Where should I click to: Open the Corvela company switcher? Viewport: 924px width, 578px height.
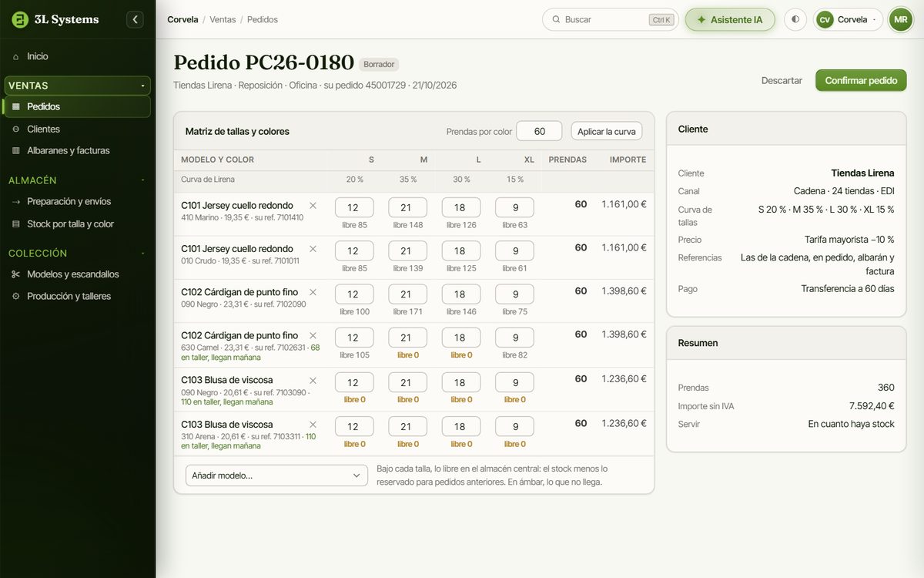849,19
